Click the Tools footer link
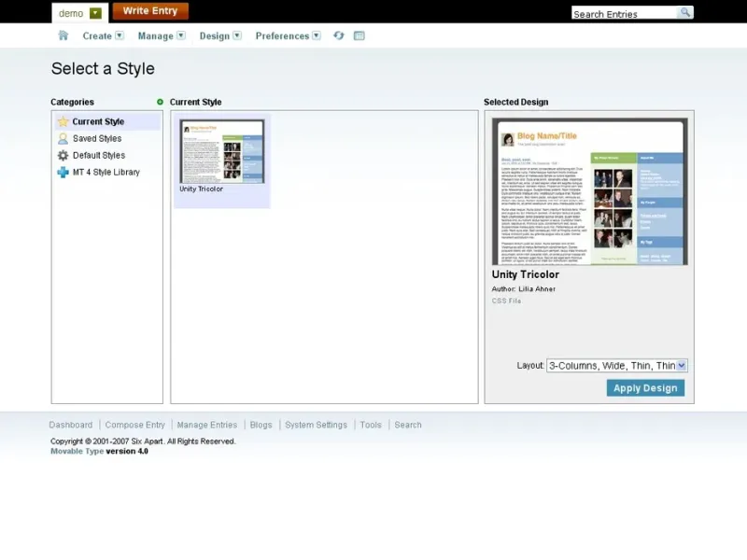The width and height of the screenshot is (747, 560). (371, 425)
